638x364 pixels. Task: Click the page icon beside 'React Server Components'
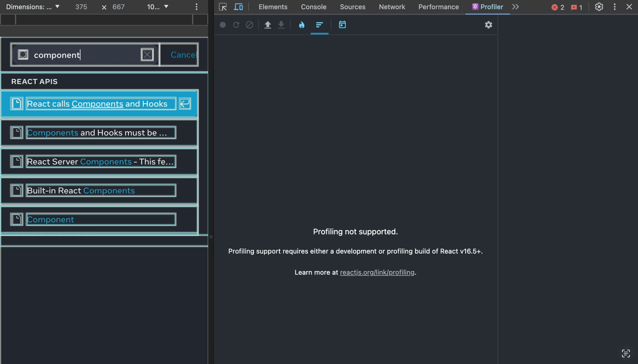[x=17, y=162]
